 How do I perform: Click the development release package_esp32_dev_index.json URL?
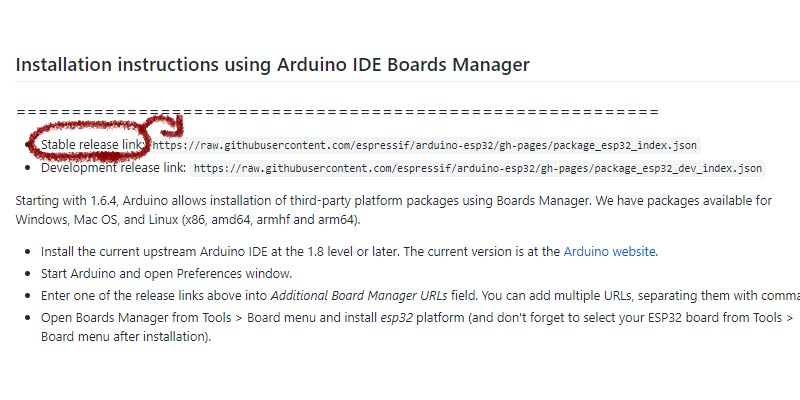coord(478,168)
